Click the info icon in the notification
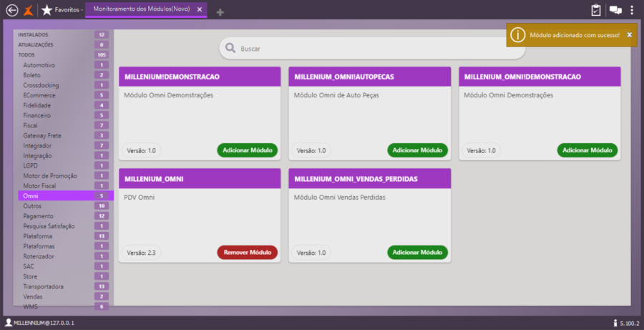 (517, 35)
